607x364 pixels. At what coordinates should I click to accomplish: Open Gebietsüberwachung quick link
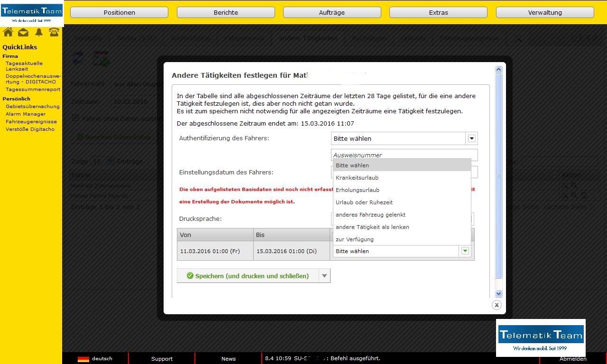click(33, 106)
